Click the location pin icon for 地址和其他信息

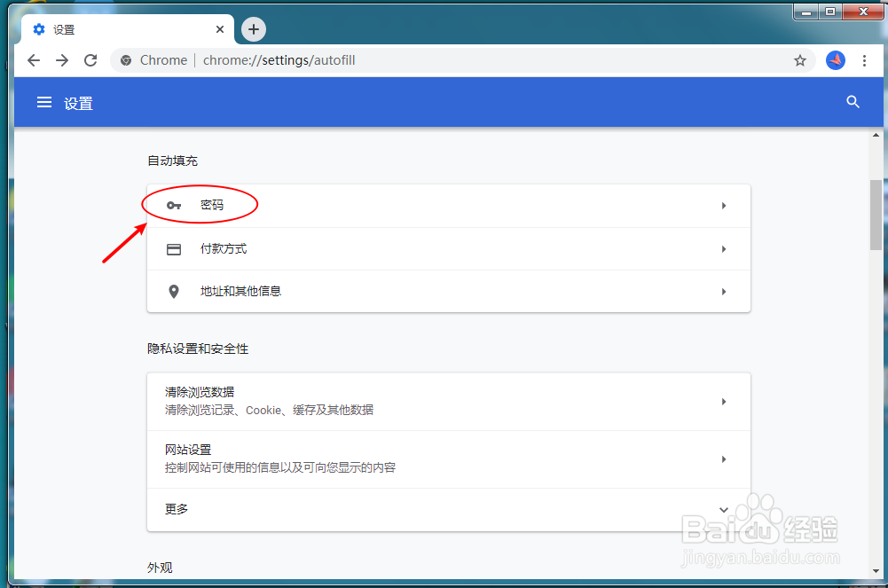(x=173, y=291)
